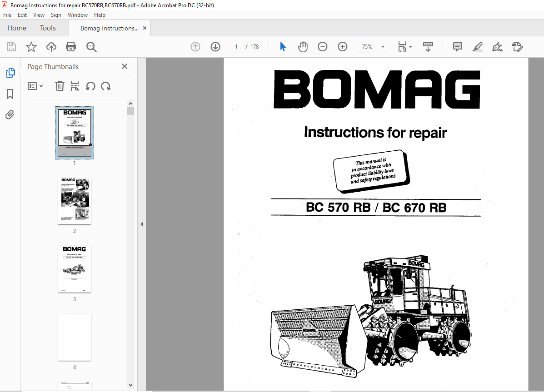Delete selected page with trash icon
The width and height of the screenshot is (544, 392).
pos(60,86)
